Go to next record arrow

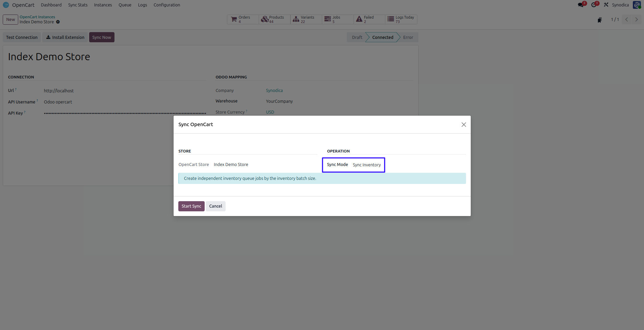pyautogui.click(x=637, y=19)
